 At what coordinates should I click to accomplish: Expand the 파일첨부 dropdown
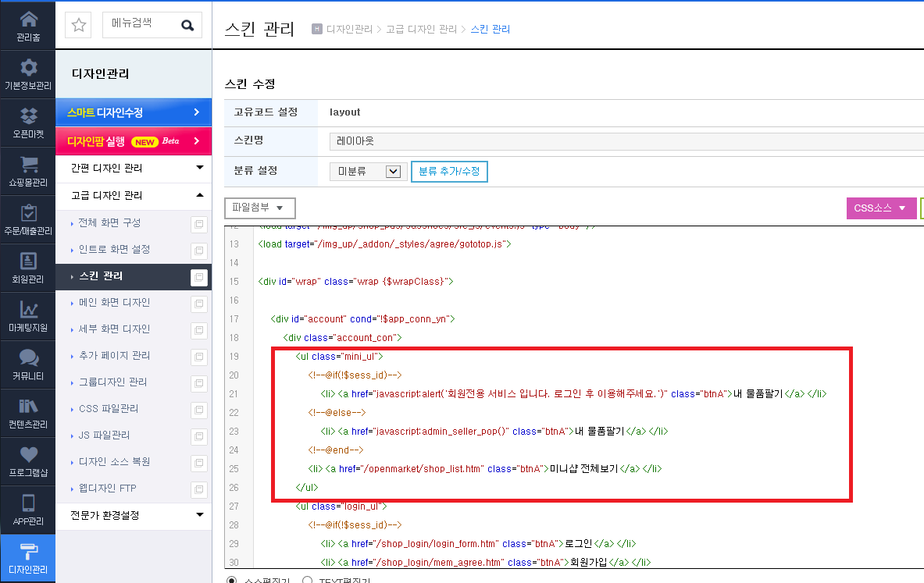coord(260,208)
